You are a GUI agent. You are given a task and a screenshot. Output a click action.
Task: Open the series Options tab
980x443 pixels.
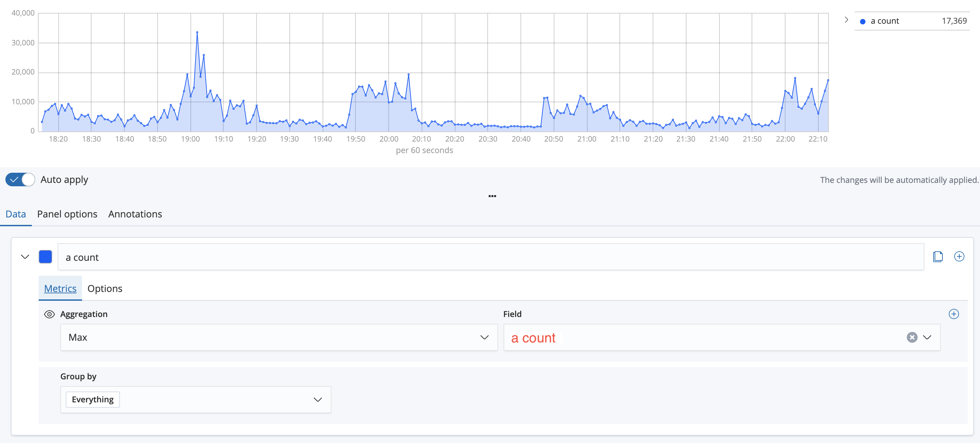coord(105,289)
